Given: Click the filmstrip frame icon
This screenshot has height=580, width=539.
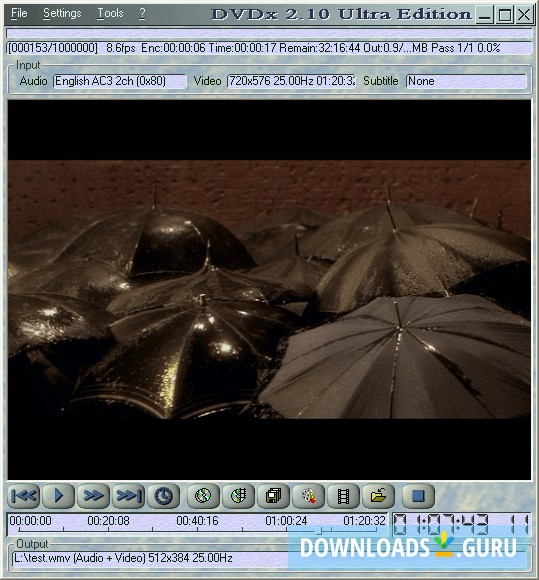Looking at the screenshot, I should [x=343, y=496].
